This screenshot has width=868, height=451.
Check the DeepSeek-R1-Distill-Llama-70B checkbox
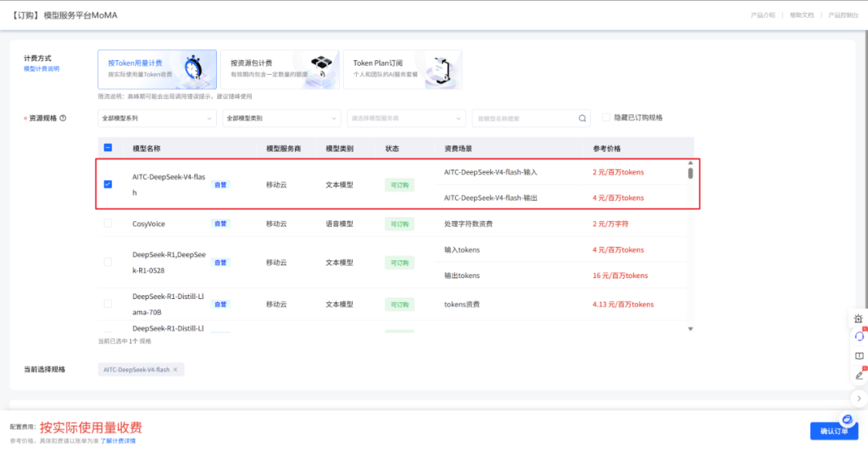click(x=108, y=304)
